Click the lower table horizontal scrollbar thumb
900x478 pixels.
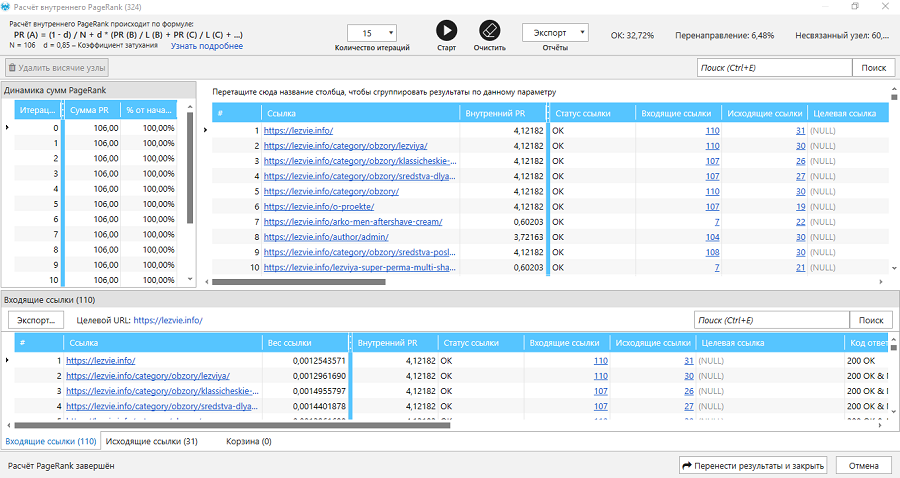point(232,425)
